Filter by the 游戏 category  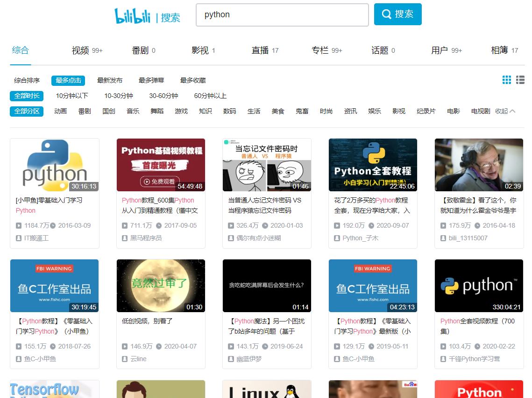181,111
